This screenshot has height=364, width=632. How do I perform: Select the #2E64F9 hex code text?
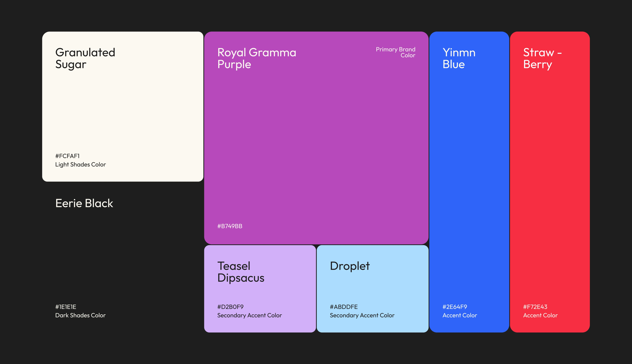pyautogui.click(x=455, y=307)
